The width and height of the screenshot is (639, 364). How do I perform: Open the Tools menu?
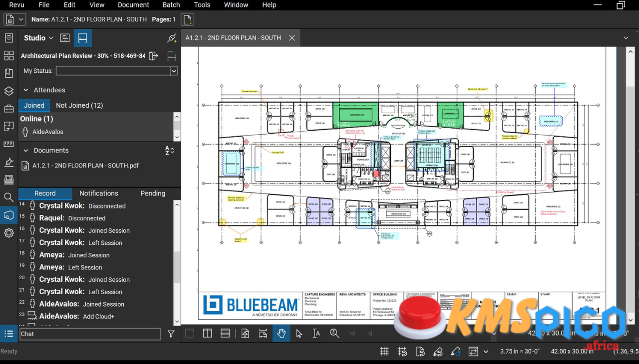[x=202, y=5]
